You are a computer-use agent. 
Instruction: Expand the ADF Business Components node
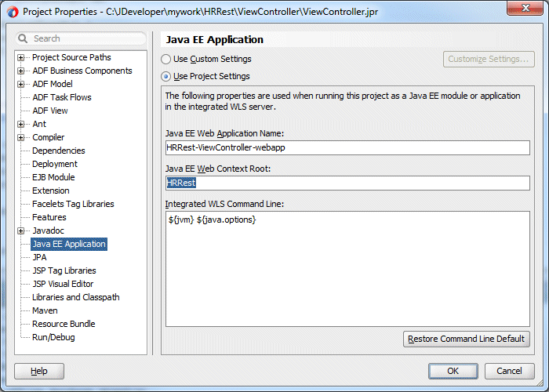(x=21, y=71)
